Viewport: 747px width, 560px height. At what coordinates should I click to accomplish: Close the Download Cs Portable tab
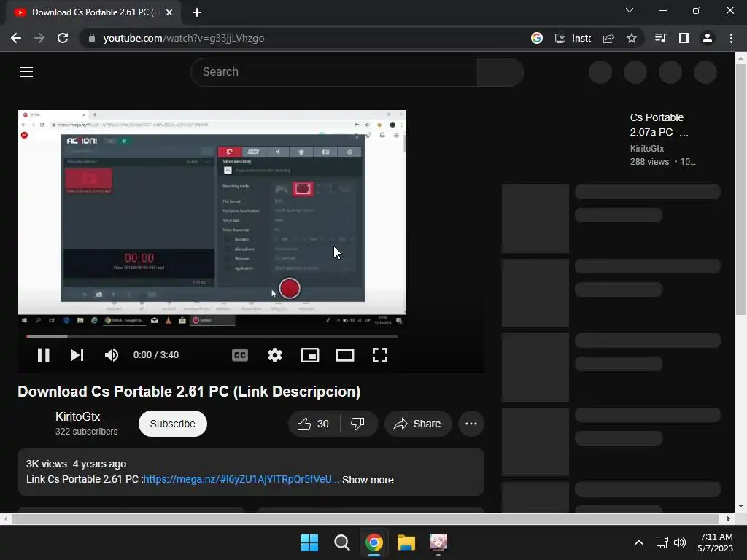[x=169, y=12]
